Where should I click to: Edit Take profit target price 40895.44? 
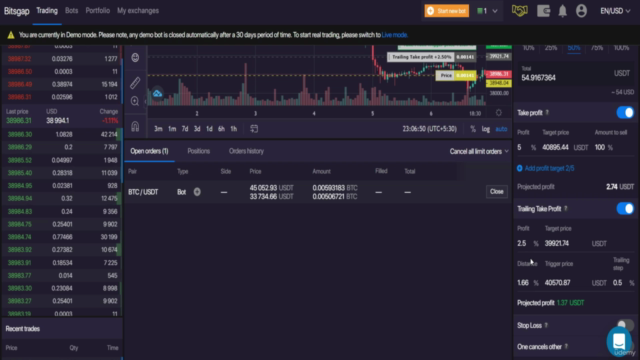(556, 147)
